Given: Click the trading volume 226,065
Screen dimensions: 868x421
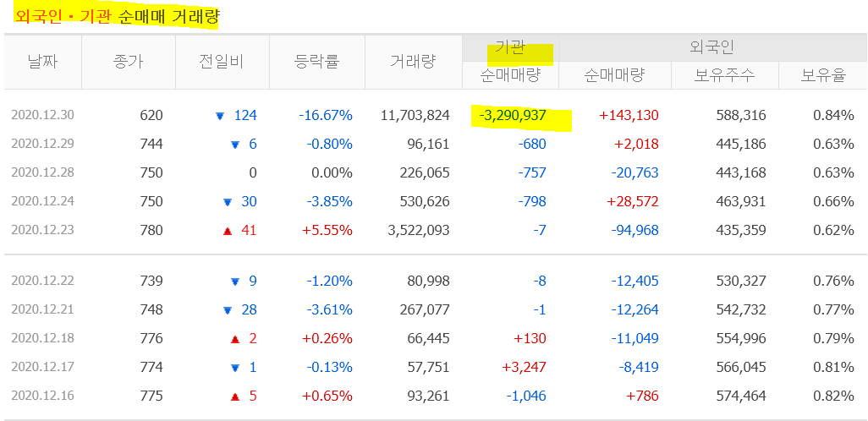Looking at the screenshot, I should [x=425, y=173].
